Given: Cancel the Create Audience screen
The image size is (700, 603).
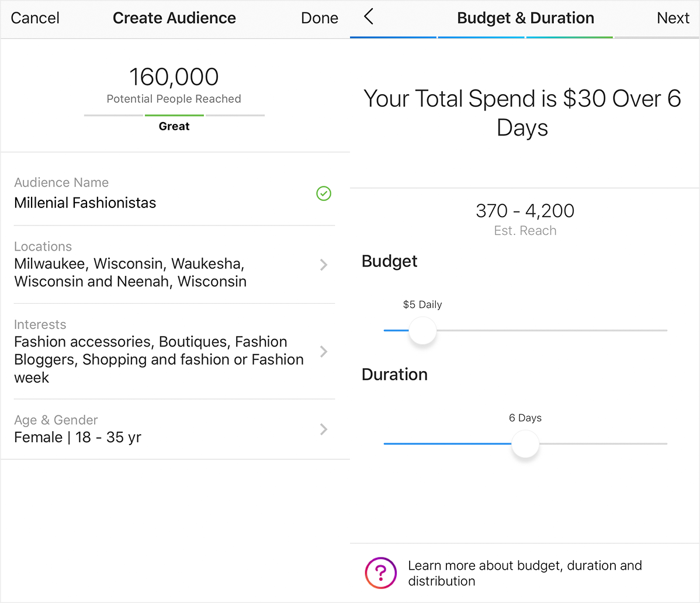Looking at the screenshot, I should [x=35, y=18].
